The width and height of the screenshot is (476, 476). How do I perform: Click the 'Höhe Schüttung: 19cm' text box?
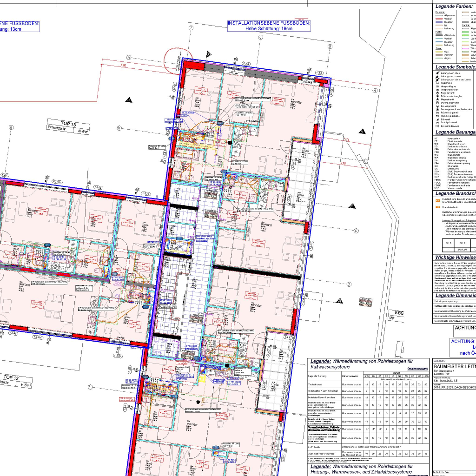(x=269, y=29)
